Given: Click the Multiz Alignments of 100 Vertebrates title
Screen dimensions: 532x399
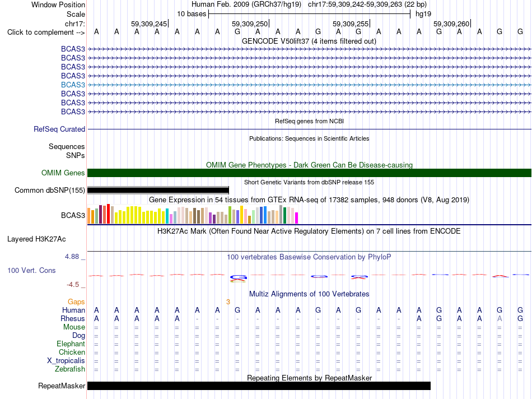Looking at the screenshot, I should pyautogui.click(x=309, y=294).
